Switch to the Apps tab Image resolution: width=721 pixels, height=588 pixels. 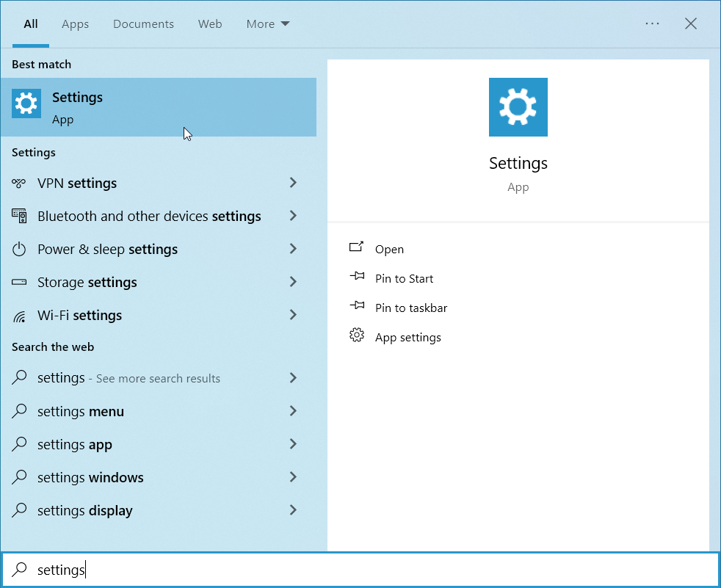[75, 24]
